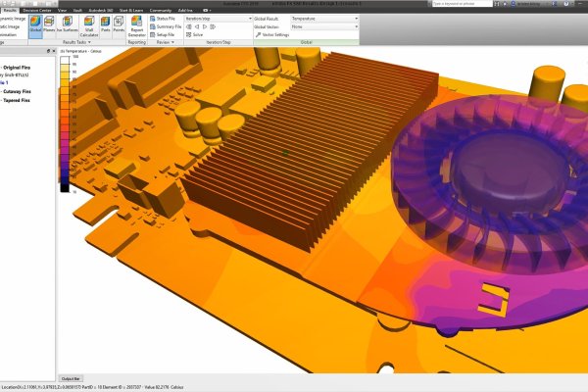Click the Output Bar tab
Screen dimensions: 588x392
pyautogui.click(x=71, y=377)
